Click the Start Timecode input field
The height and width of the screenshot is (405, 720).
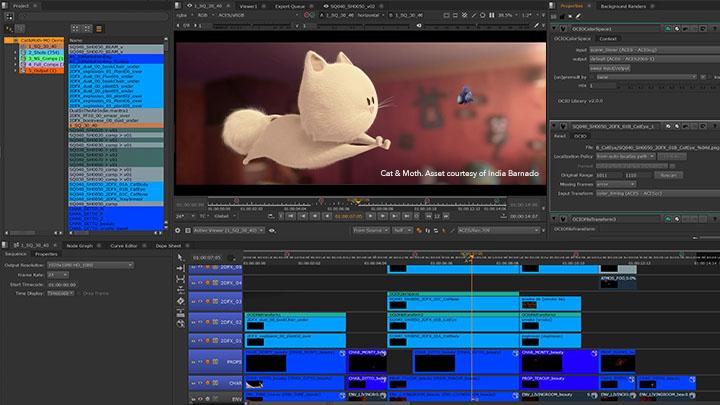pos(62,284)
